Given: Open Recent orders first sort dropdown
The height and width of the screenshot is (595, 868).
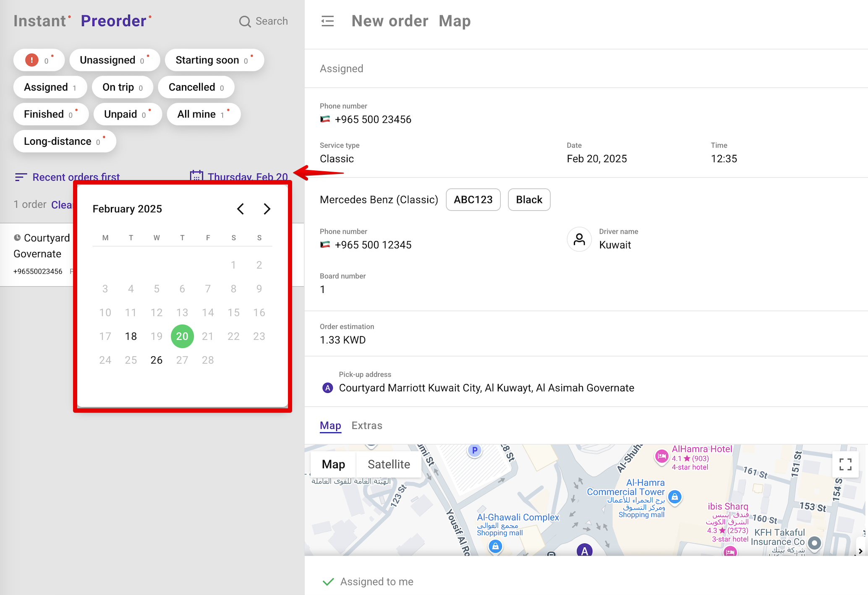Looking at the screenshot, I should pos(76,176).
